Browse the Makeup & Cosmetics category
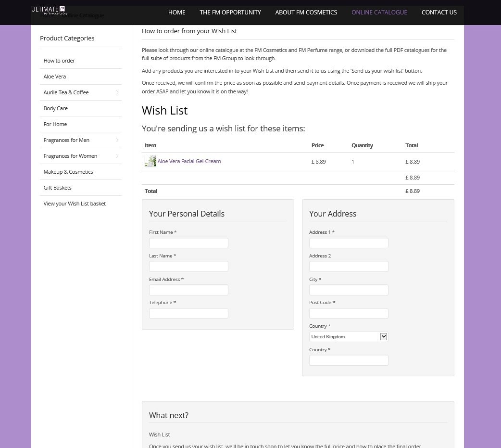Image resolution: width=501 pixels, height=448 pixels. click(x=68, y=172)
